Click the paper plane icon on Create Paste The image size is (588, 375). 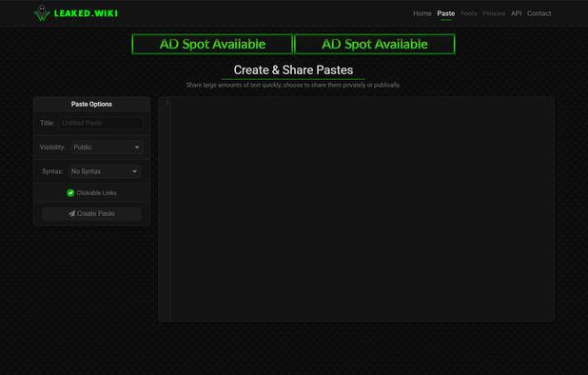click(72, 213)
